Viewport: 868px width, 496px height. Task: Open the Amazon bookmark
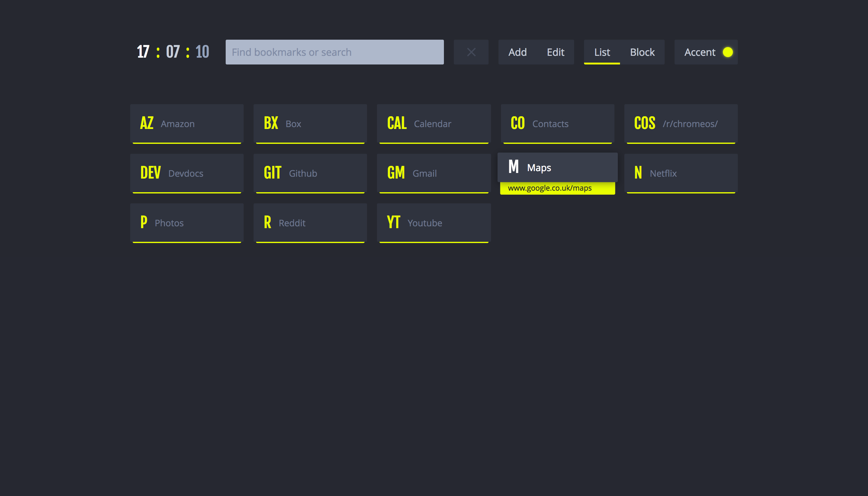[187, 124]
